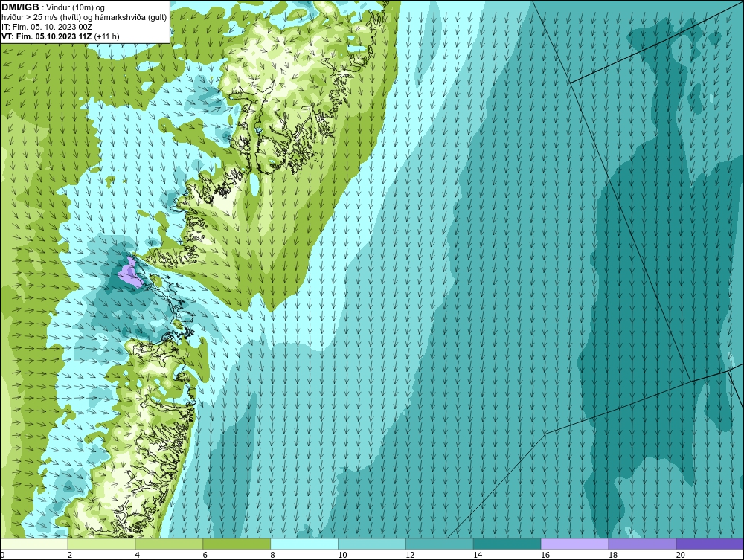Click the 2-4 m/s light green legend swatch
Image resolution: width=744 pixels, height=560 pixels.
click(101, 544)
